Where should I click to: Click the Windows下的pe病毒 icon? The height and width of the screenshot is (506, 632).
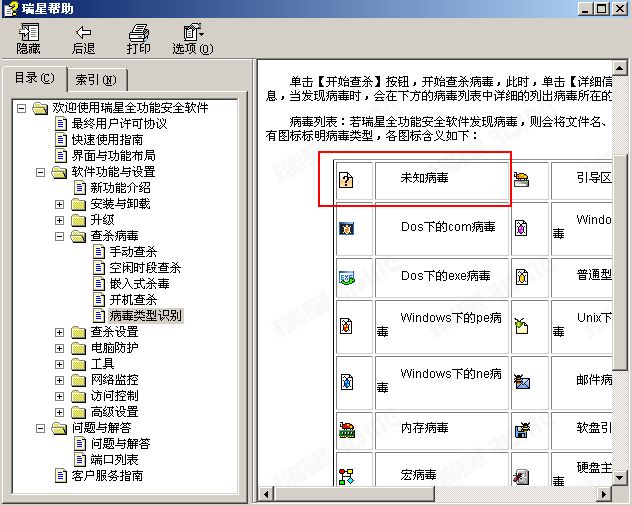(x=346, y=326)
